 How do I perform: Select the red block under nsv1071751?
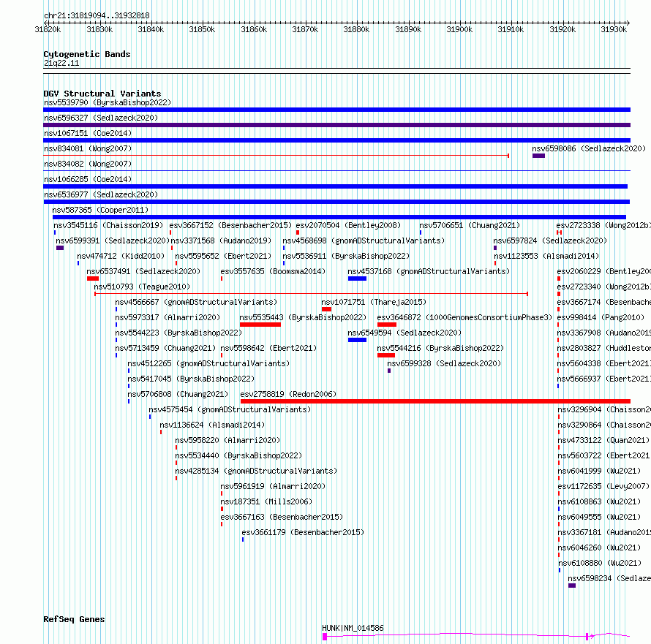[x=326, y=309]
